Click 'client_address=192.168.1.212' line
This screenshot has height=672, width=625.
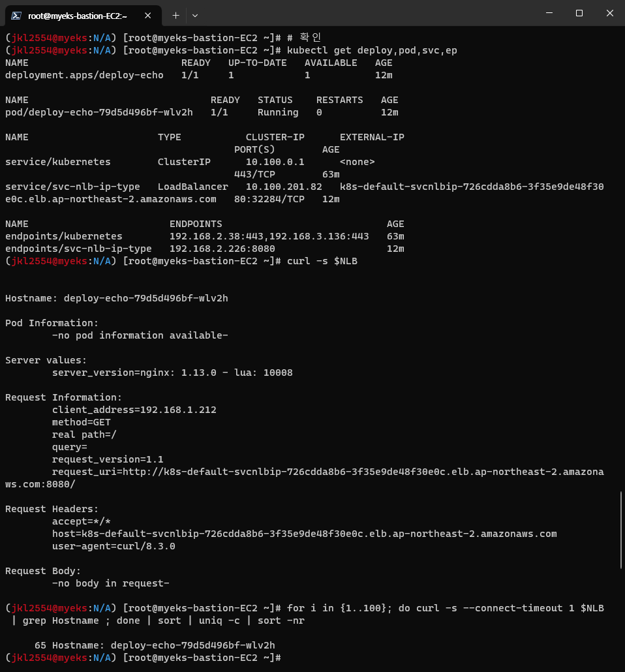pyautogui.click(x=134, y=410)
